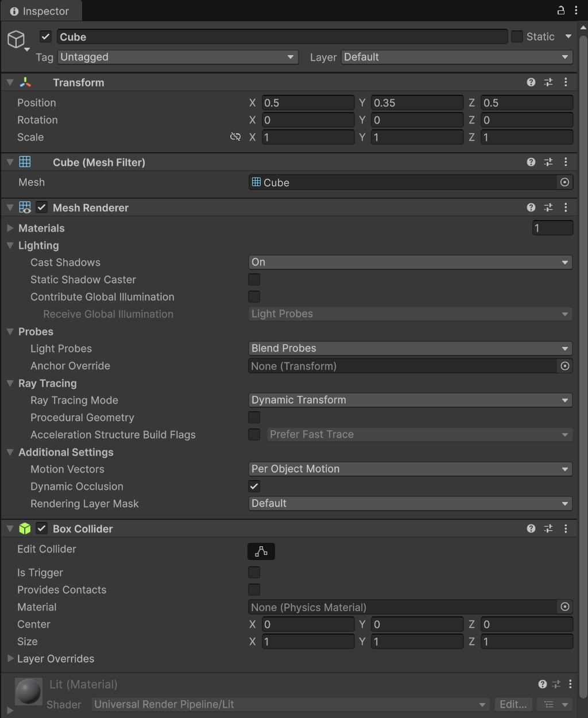Click the Cube GameObject icon selector

point(17,40)
